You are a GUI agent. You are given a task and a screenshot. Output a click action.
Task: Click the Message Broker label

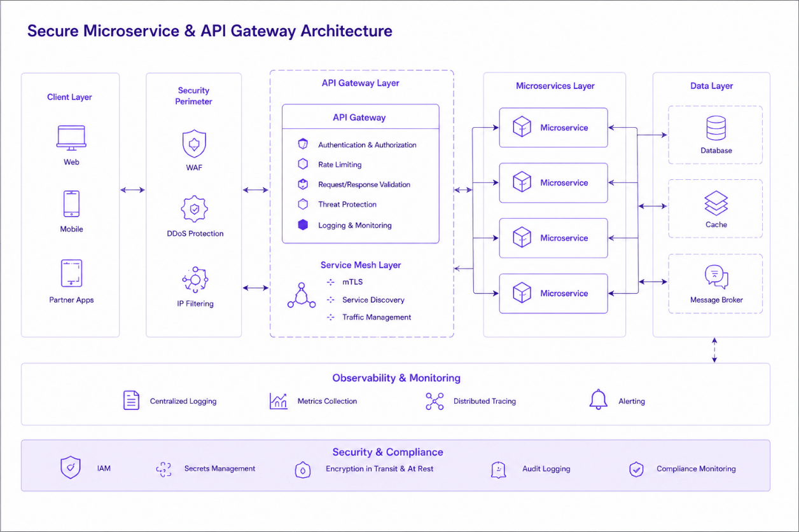click(716, 300)
